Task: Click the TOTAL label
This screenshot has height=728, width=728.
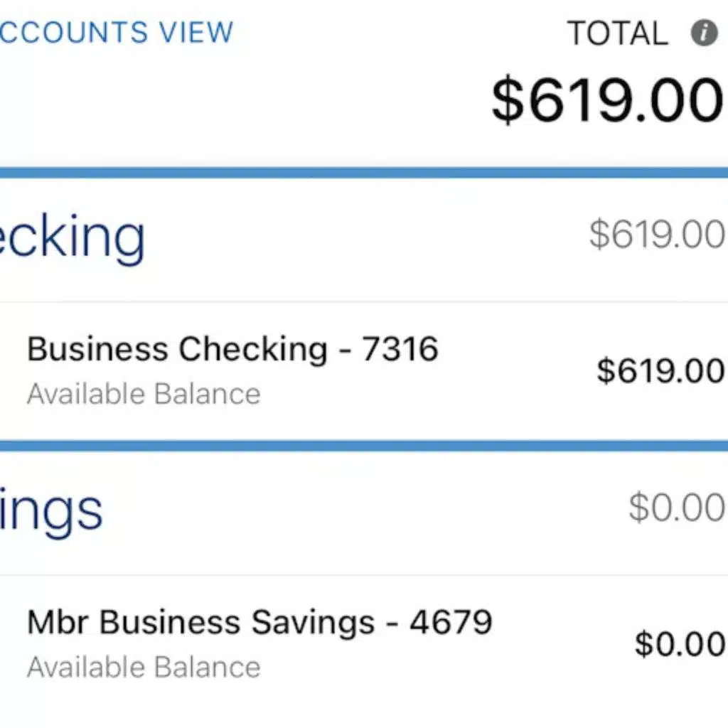Action: coord(617,33)
